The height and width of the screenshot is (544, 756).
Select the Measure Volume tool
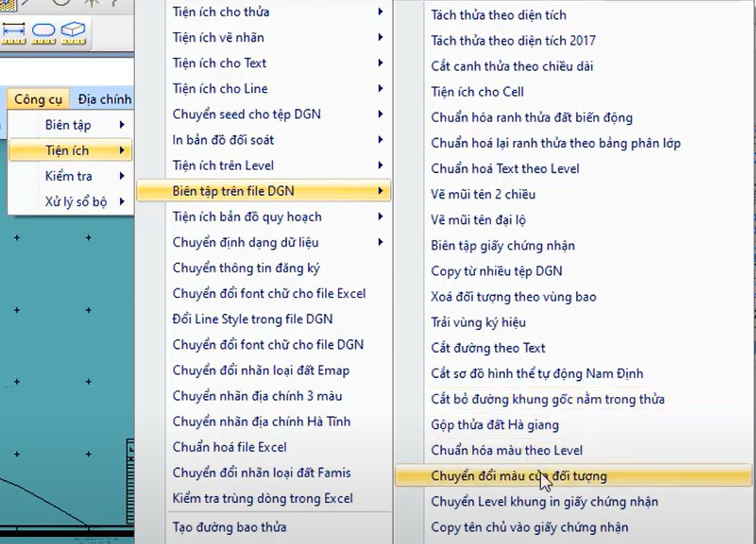point(73,31)
